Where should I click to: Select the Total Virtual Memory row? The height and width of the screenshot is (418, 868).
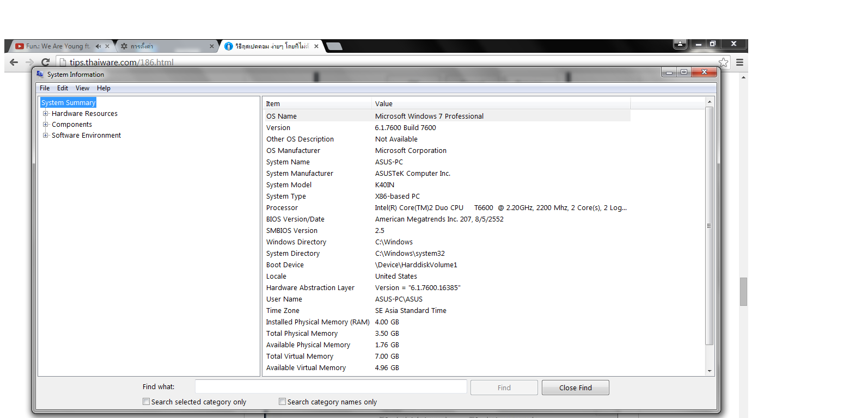click(x=447, y=356)
